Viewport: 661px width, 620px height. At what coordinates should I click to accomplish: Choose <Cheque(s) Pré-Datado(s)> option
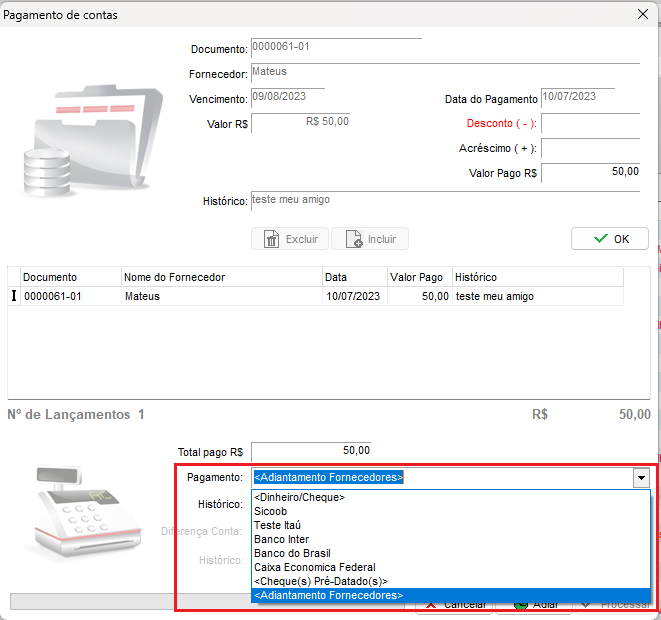(320, 581)
